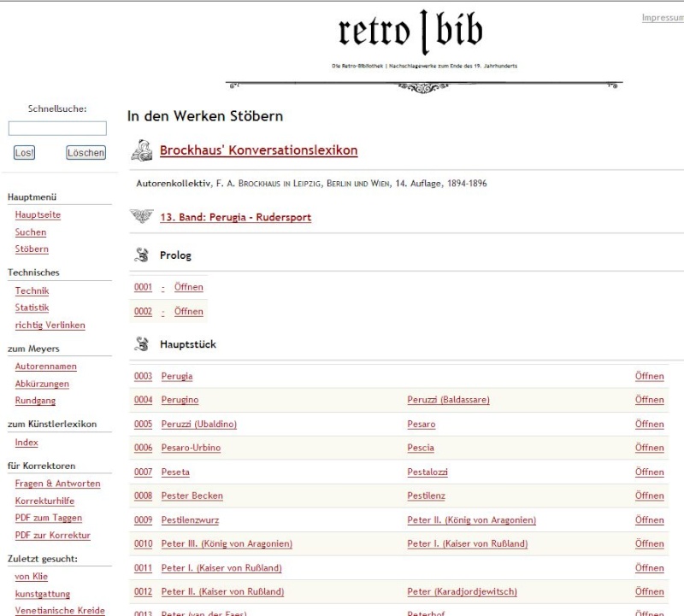Open the Pestalozzi entry
The image size is (684, 616).
pyautogui.click(x=427, y=472)
